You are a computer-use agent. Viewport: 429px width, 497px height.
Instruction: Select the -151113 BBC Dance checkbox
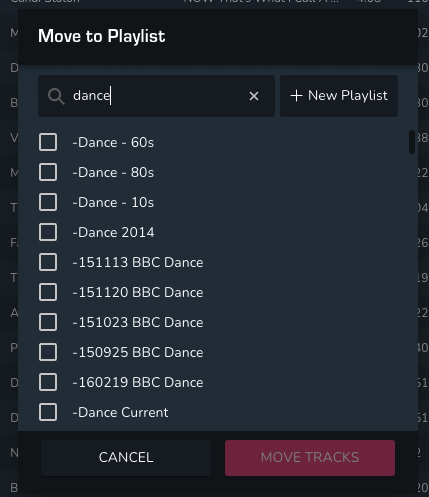click(x=48, y=262)
